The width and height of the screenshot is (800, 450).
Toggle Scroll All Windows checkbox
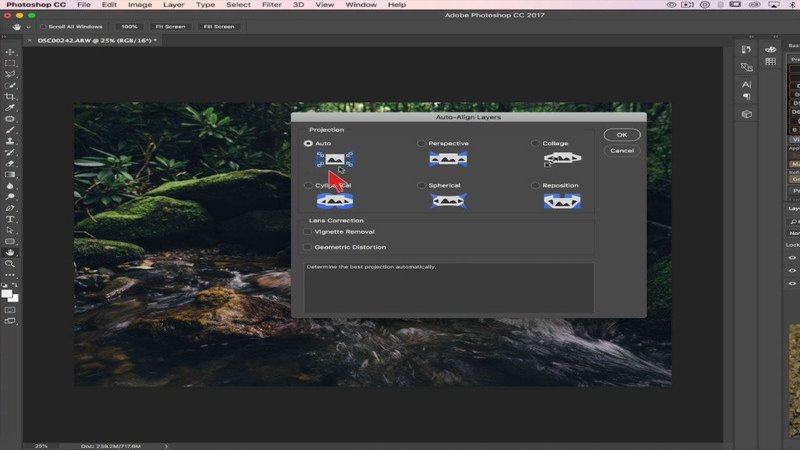43,26
